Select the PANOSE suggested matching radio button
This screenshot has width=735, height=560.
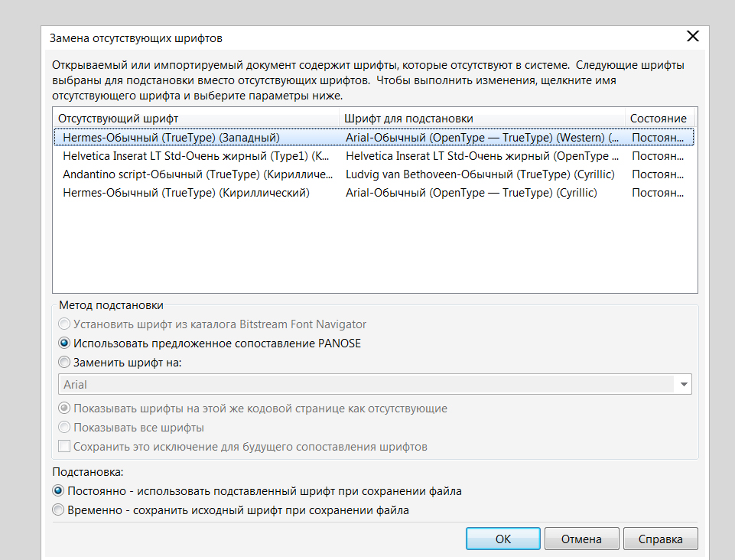click(64, 343)
